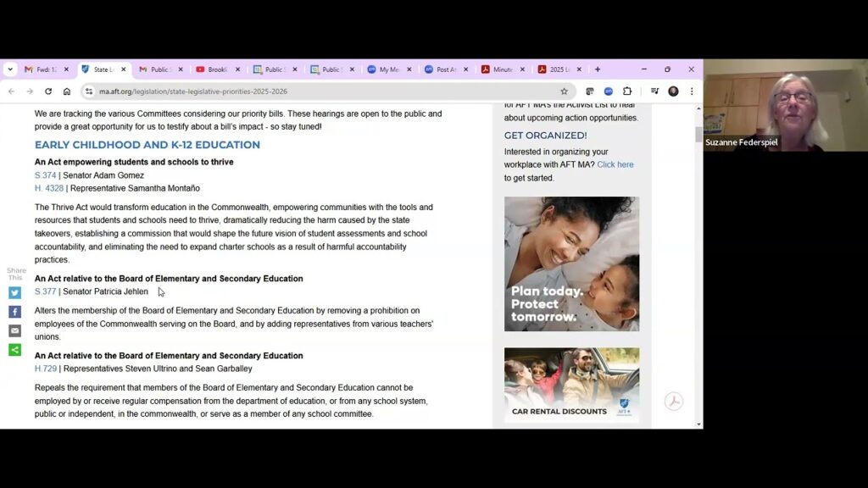Open a new browser tab
Viewport: 868px width, 488px height.
pyautogui.click(x=598, y=69)
